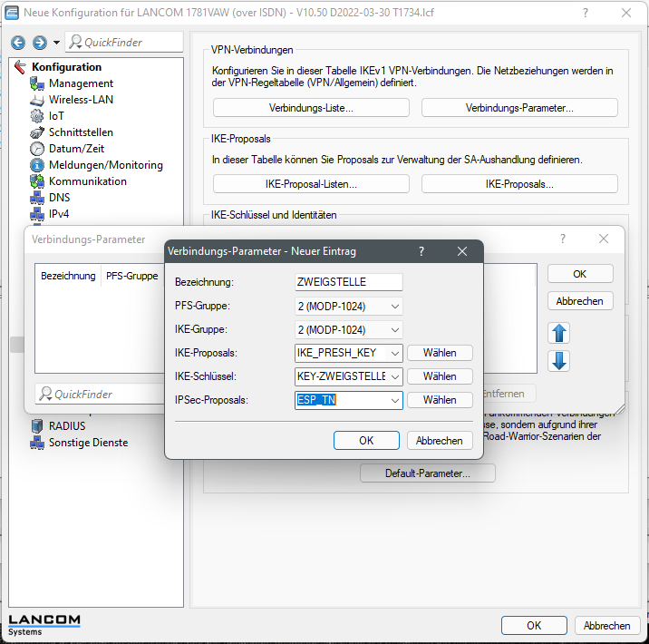Click the Bezeichnung column header
Viewport: 649px width, 644px height.
pyautogui.click(x=68, y=276)
